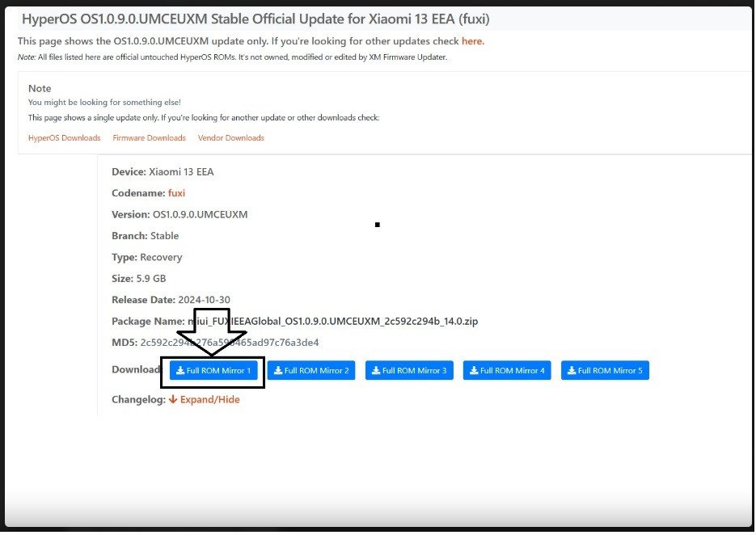
Task: Open the Firmware Downloads link
Action: (149, 138)
